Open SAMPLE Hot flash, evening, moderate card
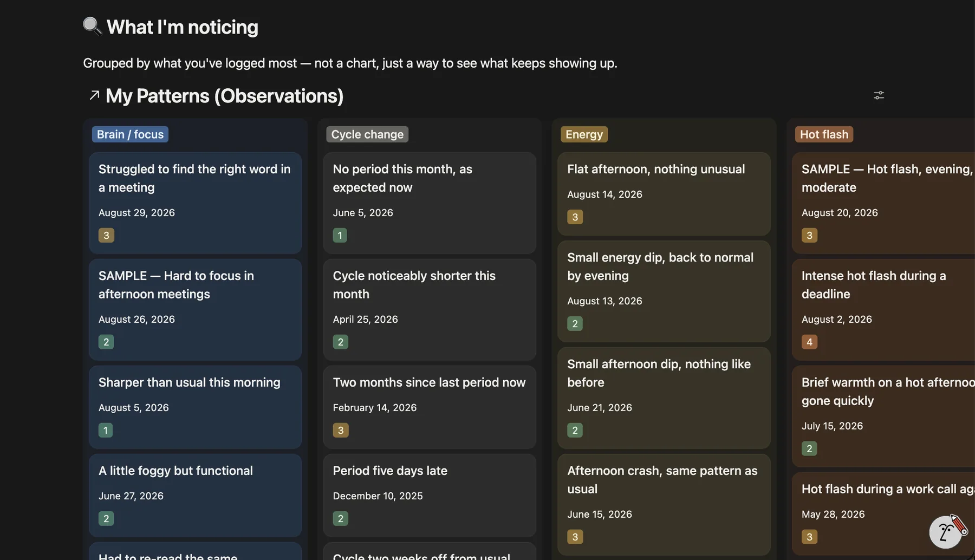The image size is (975, 560). pos(883,203)
